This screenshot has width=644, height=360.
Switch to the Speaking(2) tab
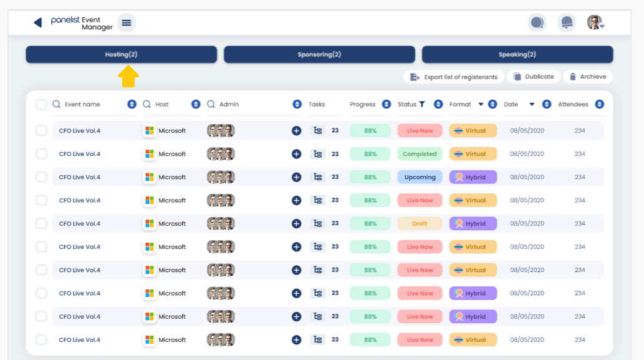pos(517,54)
